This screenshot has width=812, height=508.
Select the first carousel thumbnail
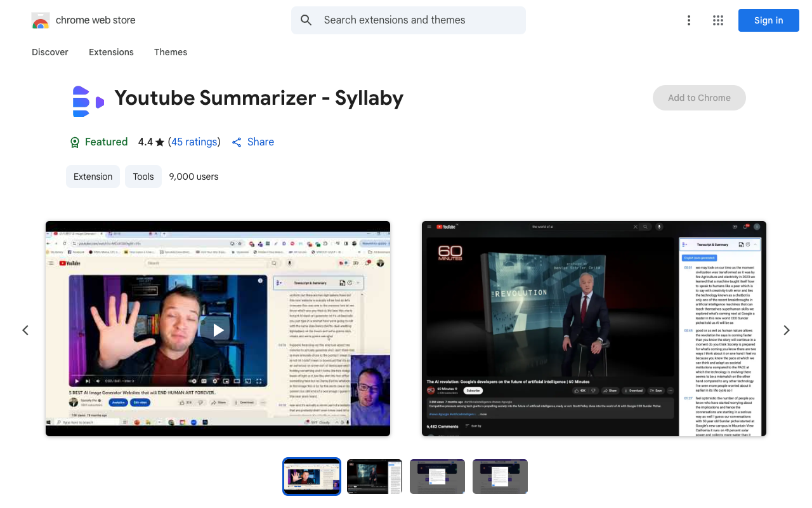point(311,476)
